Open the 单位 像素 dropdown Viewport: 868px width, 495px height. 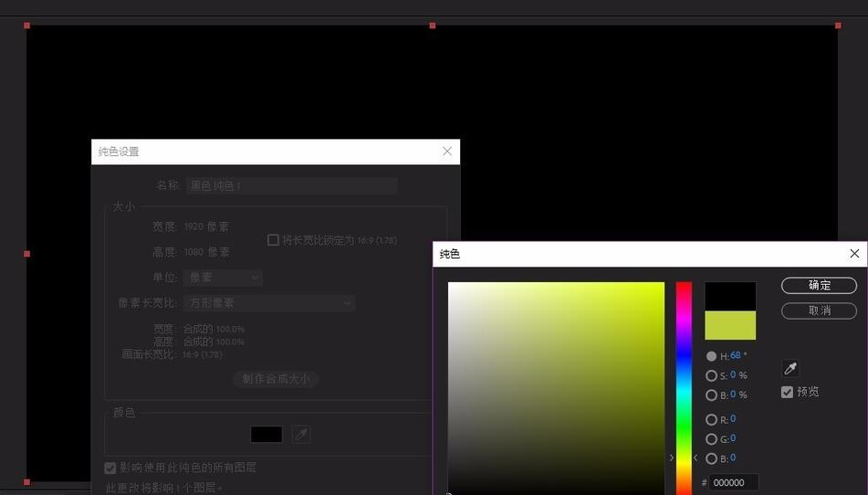[x=224, y=278]
